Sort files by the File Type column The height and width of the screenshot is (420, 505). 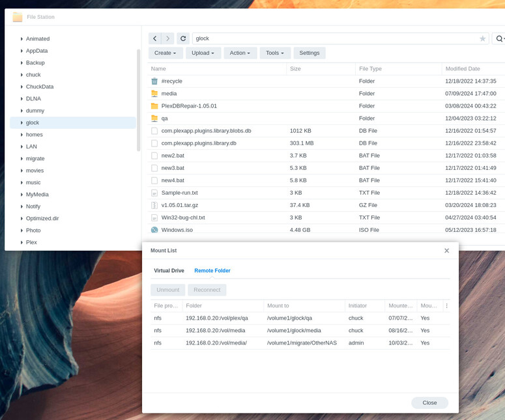pos(399,69)
